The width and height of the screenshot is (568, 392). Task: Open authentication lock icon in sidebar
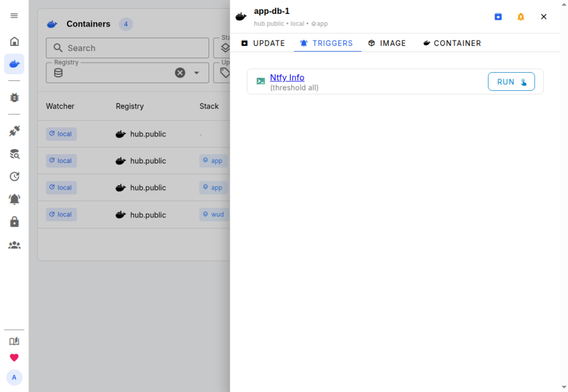coord(14,222)
